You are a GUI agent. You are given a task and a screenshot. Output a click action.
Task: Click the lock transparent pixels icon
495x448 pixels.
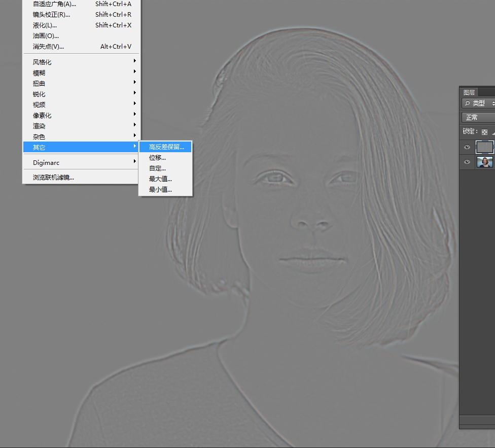(x=484, y=132)
